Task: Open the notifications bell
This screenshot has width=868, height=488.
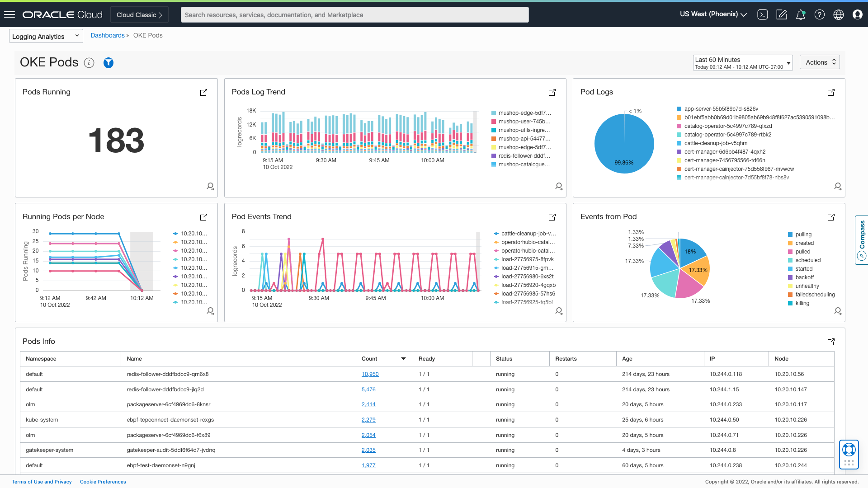Action: (x=801, y=14)
